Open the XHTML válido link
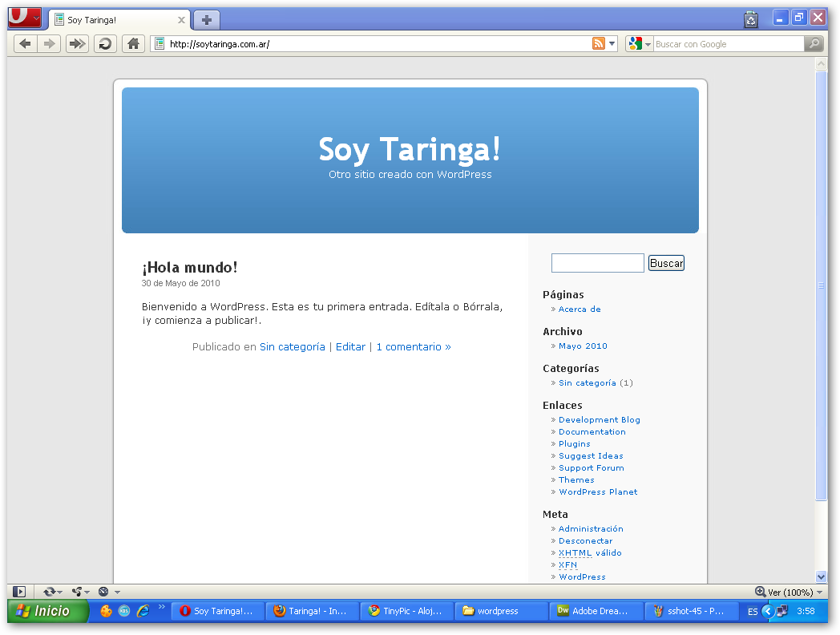Screen dimensions: 840x635 590,553
